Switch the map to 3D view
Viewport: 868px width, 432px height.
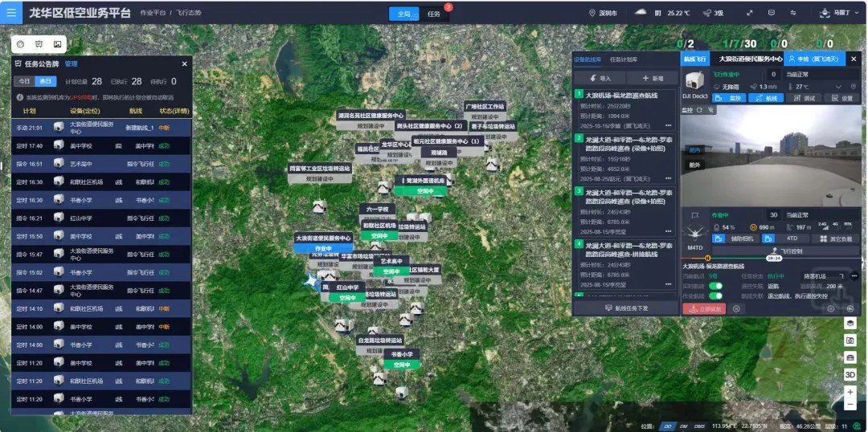850,375
